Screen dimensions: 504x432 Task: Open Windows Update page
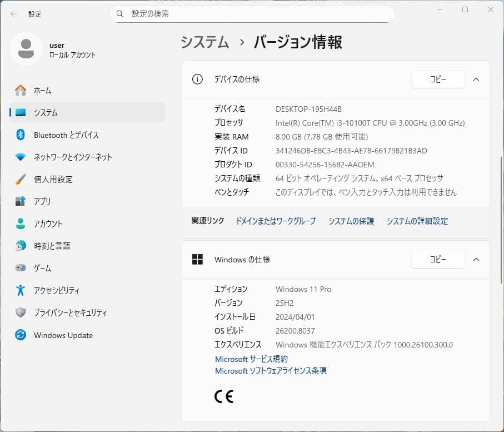pyautogui.click(x=87, y=335)
